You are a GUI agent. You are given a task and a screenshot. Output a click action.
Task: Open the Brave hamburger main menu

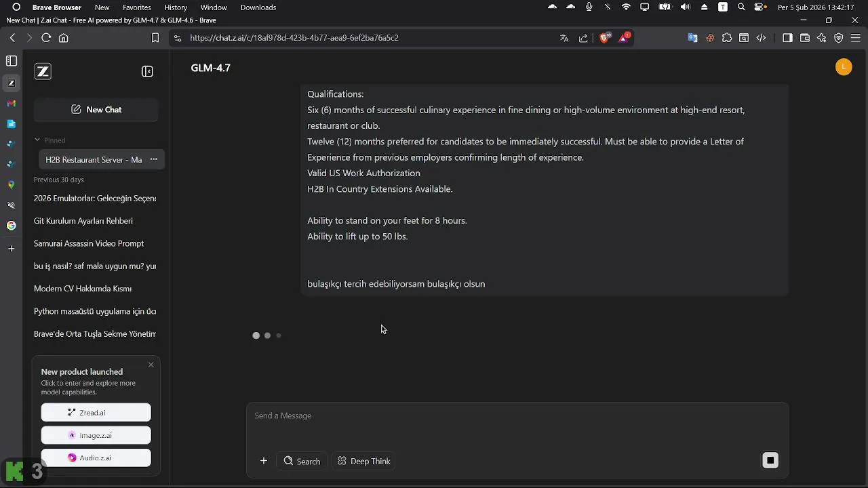point(856,38)
